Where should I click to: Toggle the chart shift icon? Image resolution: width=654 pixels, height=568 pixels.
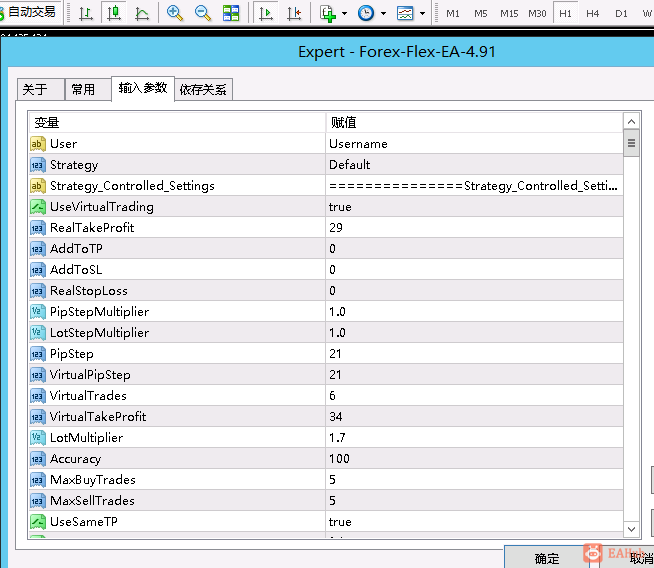point(294,13)
